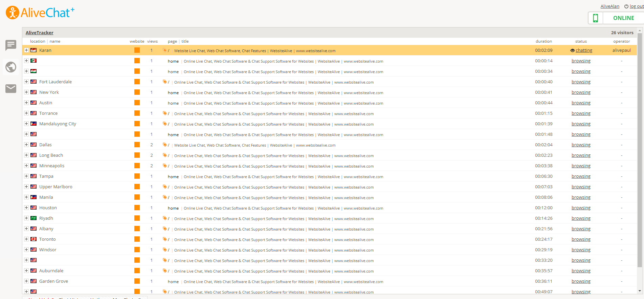644x299 pixels.
Task: Click the tag icon in Albany row
Action: (x=165, y=229)
